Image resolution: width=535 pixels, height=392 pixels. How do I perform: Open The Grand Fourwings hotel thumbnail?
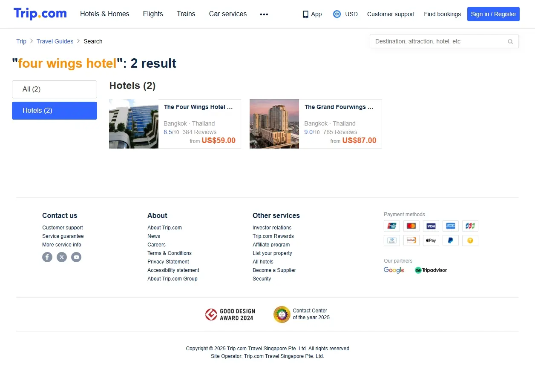274,124
